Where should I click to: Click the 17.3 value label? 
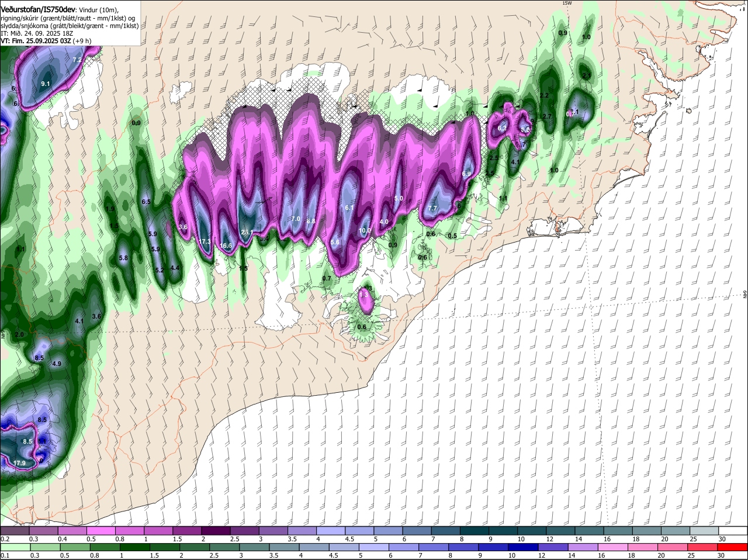click(x=205, y=241)
